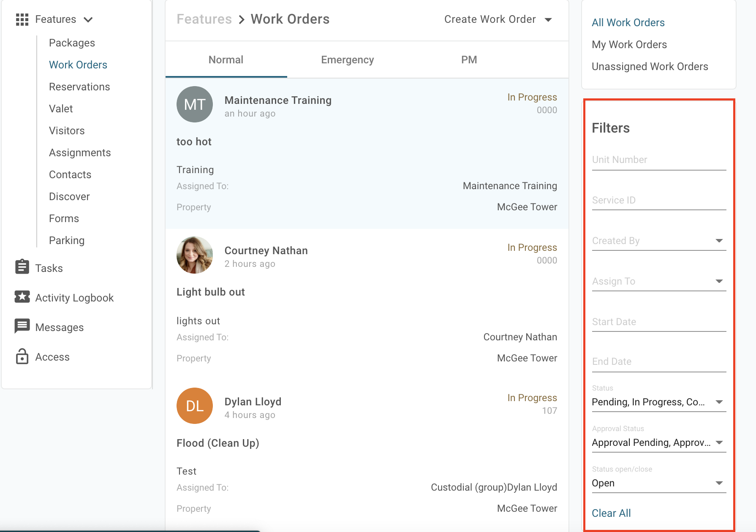Click the Access lock icon
This screenshot has height=532, width=756.
(22, 356)
